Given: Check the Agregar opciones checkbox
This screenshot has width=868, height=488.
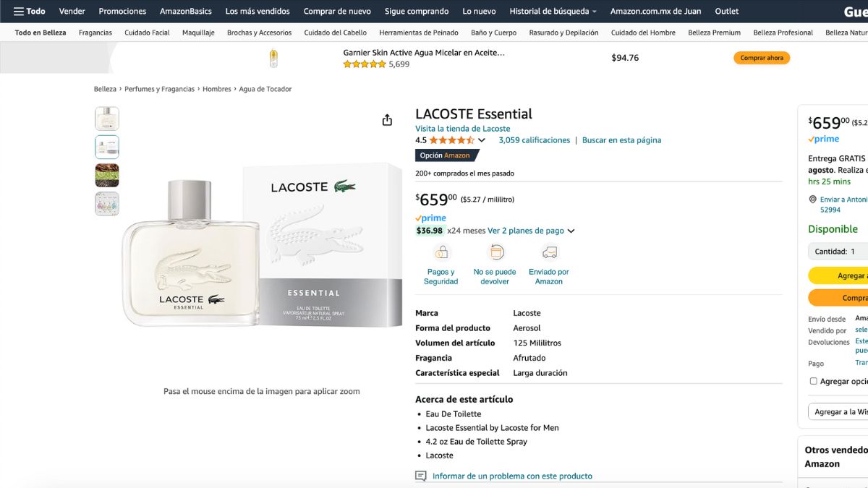Looking at the screenshot, I should [x=813, y=381].
